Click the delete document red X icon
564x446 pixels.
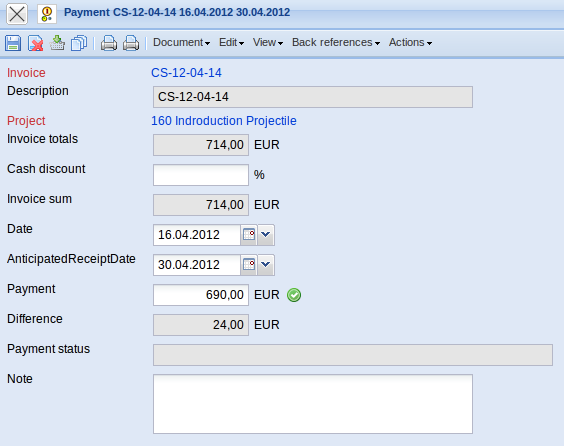pyautogui.click(x=36, y=43)
